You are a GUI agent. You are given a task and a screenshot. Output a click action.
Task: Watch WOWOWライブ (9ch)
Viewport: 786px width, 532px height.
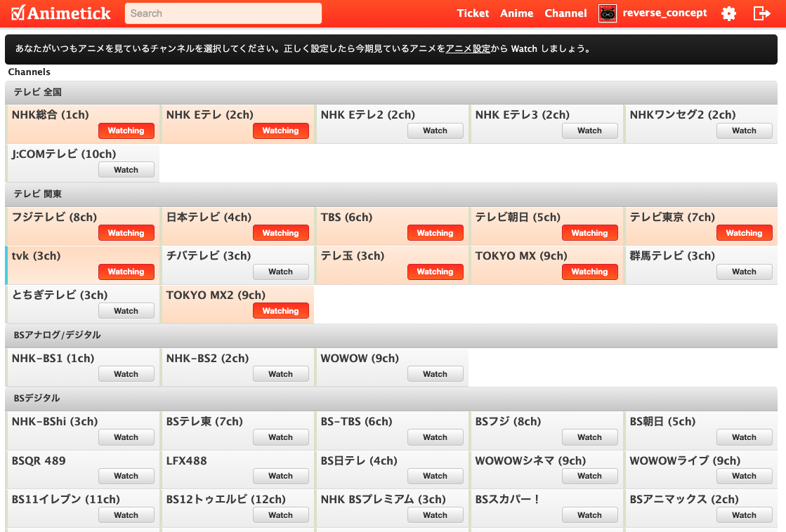click(x=744, y=476)
